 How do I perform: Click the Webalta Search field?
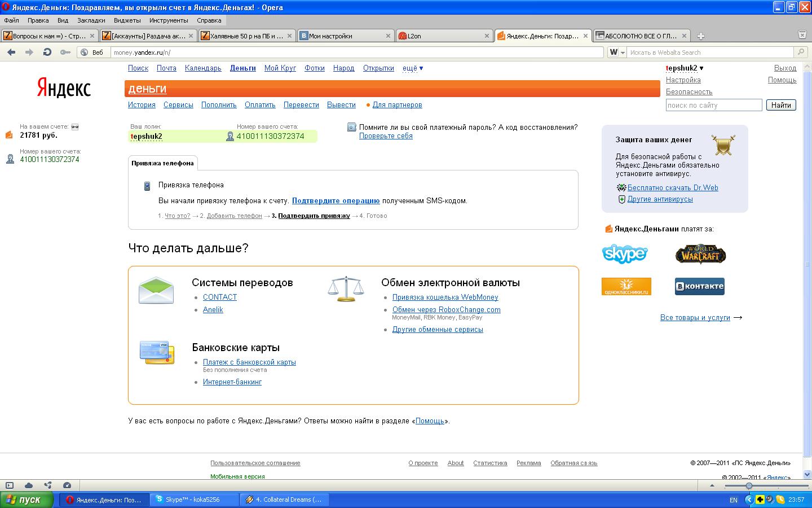(x=710, y=52)
